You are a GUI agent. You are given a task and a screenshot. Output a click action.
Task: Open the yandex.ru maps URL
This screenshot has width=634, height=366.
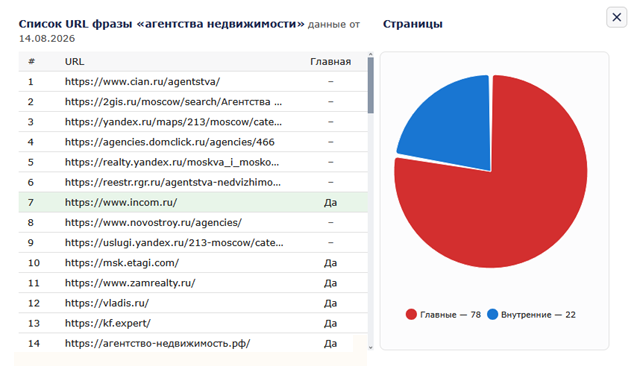coord(173,122)
